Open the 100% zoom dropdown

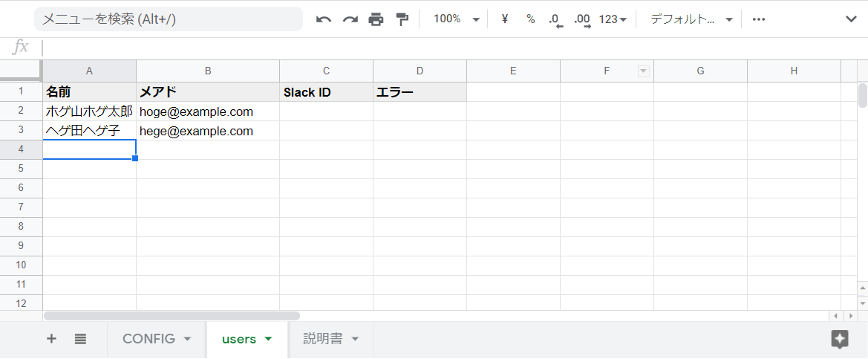click(456, 19)
